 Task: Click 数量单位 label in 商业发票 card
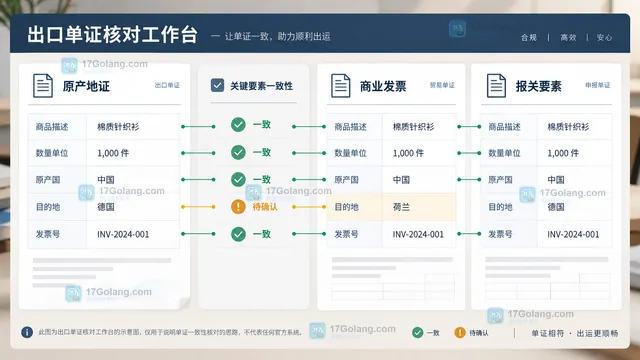pos(350,153)
